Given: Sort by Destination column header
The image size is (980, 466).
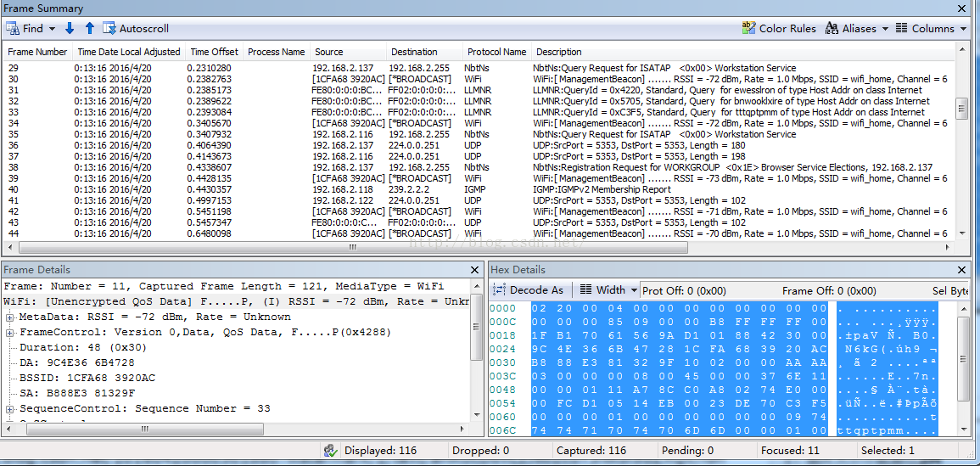Looking at the screenshot, I should (x=425, y=52).
